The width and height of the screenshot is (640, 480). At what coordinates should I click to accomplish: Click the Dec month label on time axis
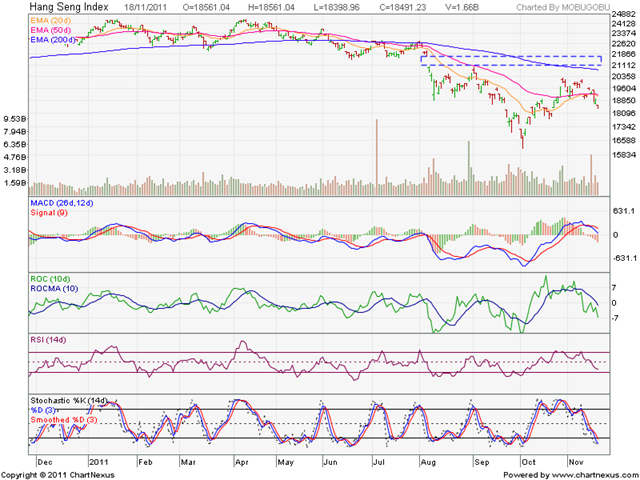tap(44, 462)
